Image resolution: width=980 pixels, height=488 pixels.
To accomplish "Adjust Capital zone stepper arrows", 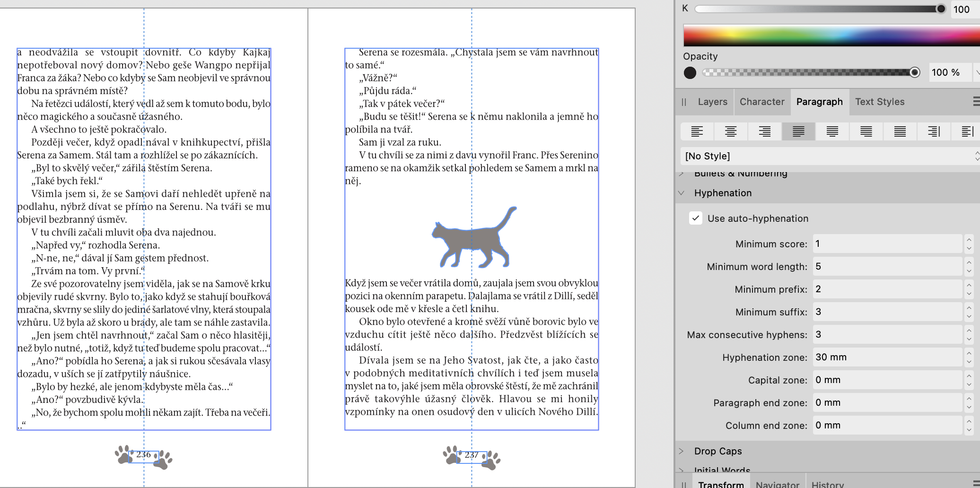I will click(x=969, y=380).
